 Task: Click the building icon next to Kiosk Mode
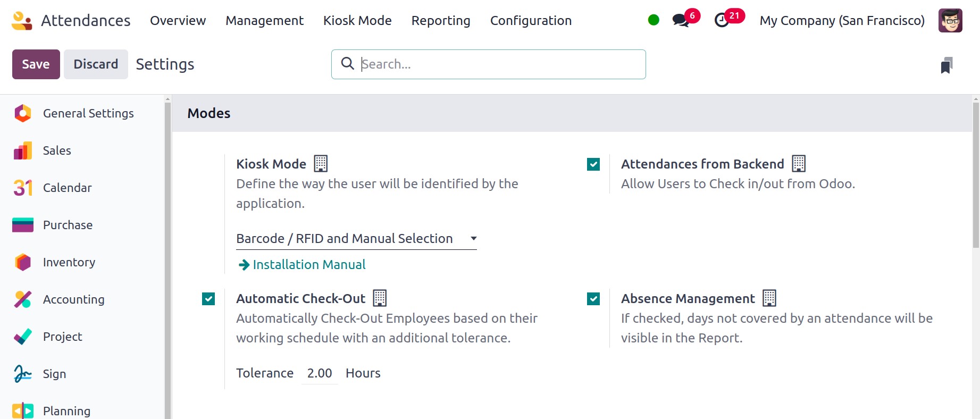tap(321, 164)
